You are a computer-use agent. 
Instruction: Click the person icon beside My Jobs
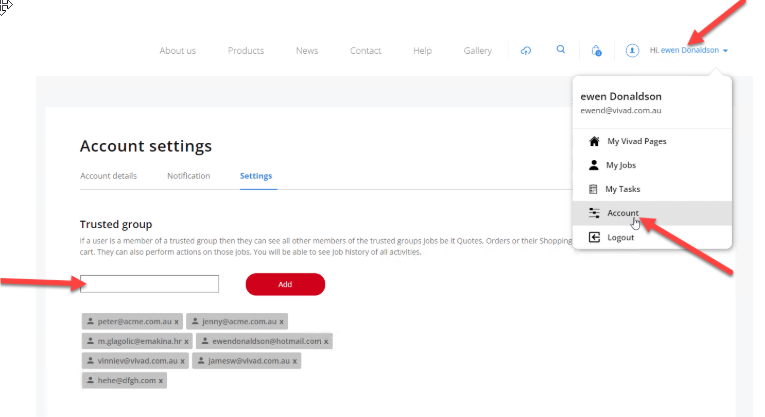594,165
